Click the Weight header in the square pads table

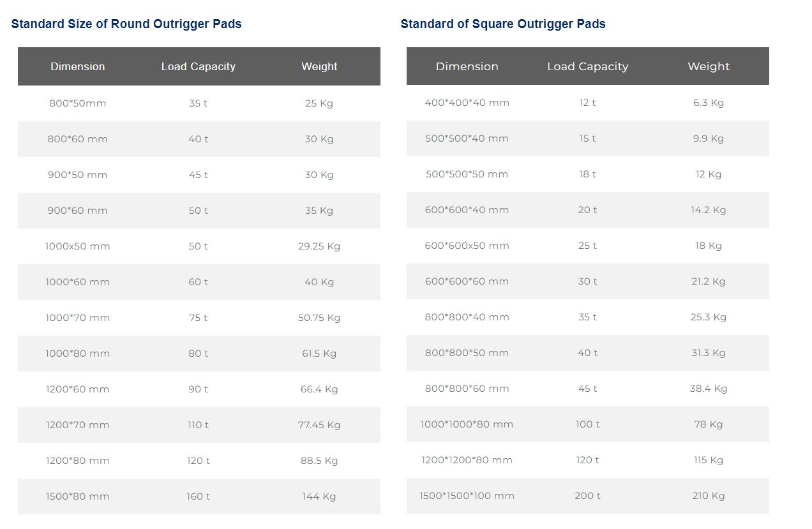click(709, 66)
